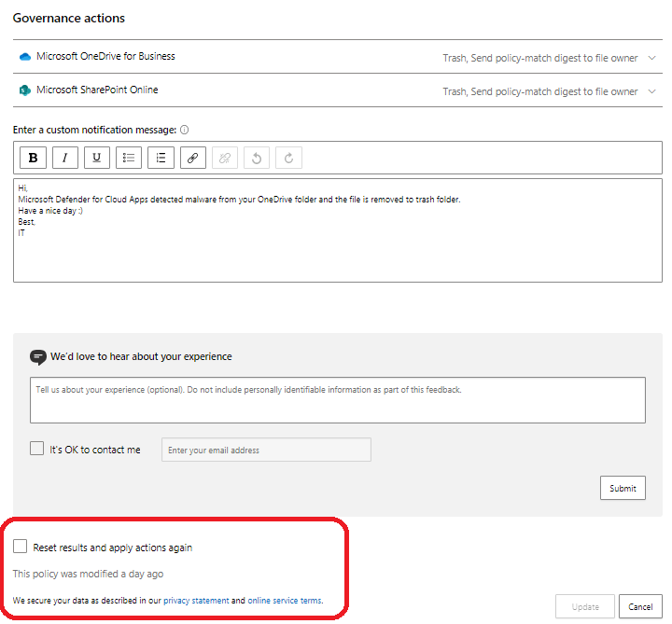The width and height of the screenshot is (672, 624).
Task: Expand Microsoft OneDrive for Business actions
Action: (x=652, y=58)
